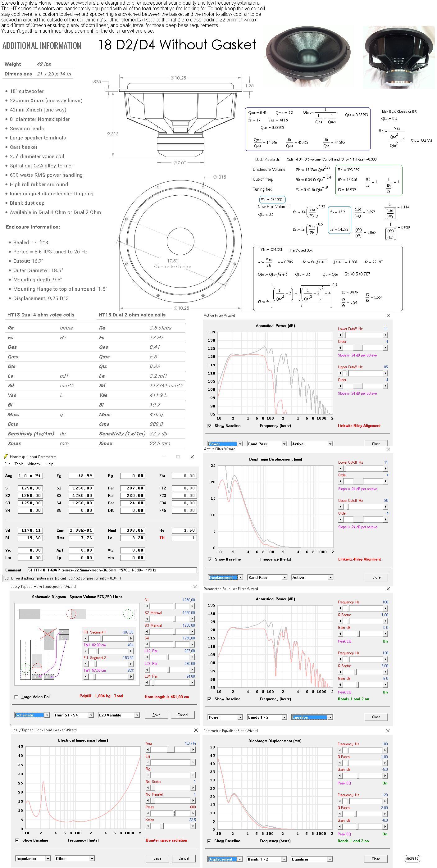437x868 pixels.
Task: Click the Eg input field showing 48,99
Action: click(81, 476)
